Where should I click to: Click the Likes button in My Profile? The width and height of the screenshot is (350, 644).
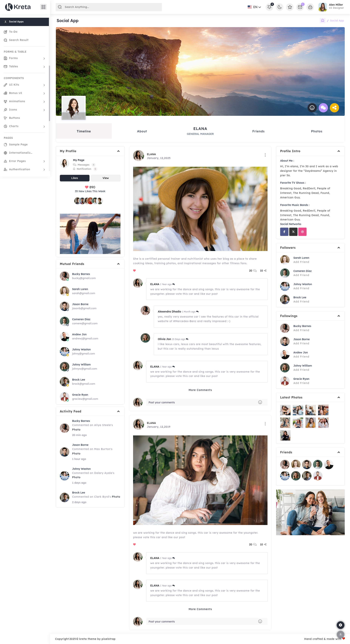(74, 178)
